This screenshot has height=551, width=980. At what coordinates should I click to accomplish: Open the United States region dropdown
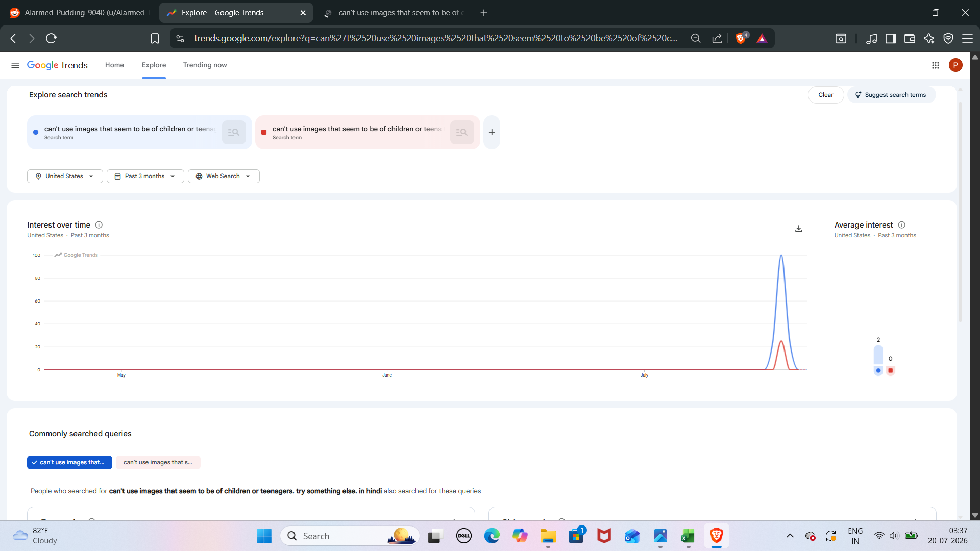click(65, 176)
